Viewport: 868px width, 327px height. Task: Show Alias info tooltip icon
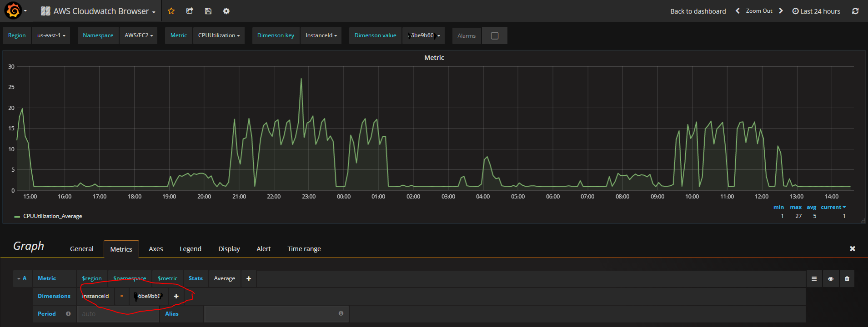tap(341, 313)
